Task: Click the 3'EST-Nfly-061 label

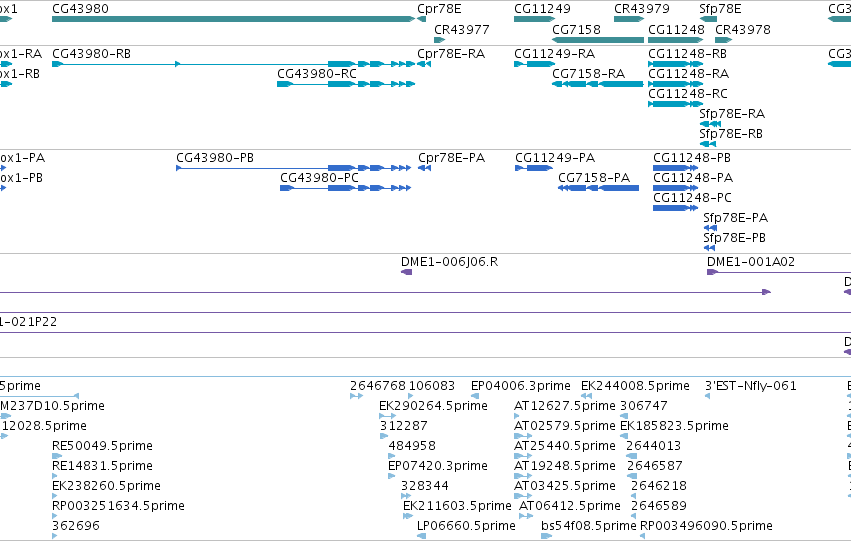Action: pyautogui.click(x=751, y=386)
